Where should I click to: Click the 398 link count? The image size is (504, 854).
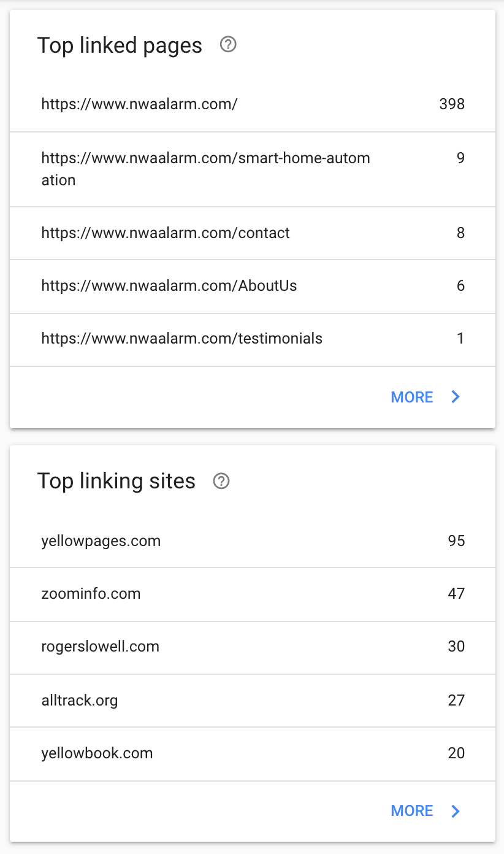pyautogui.click(x=452, y=104)
